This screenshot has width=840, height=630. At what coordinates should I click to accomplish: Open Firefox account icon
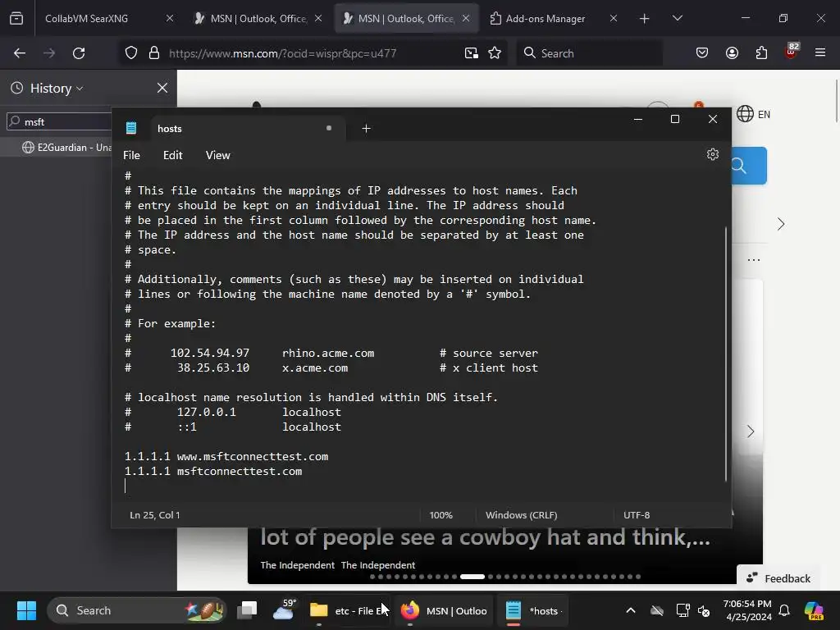click(x=732, y=53)
